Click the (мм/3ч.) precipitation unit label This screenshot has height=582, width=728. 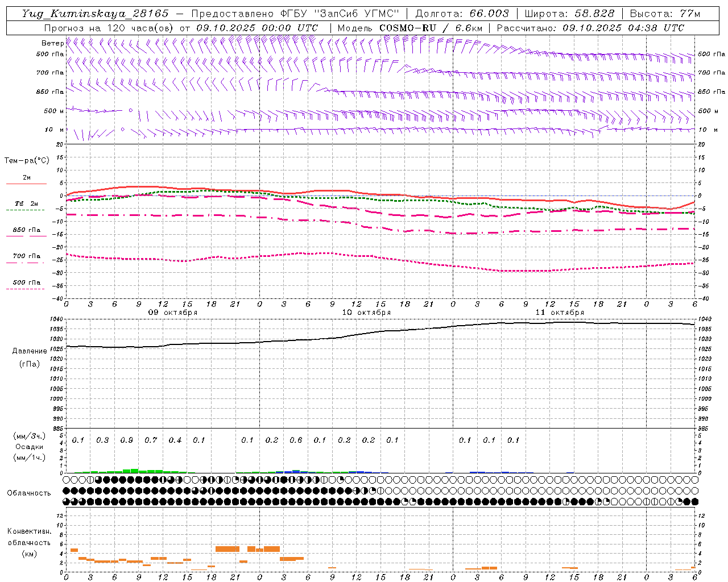(x=29, y=436)
